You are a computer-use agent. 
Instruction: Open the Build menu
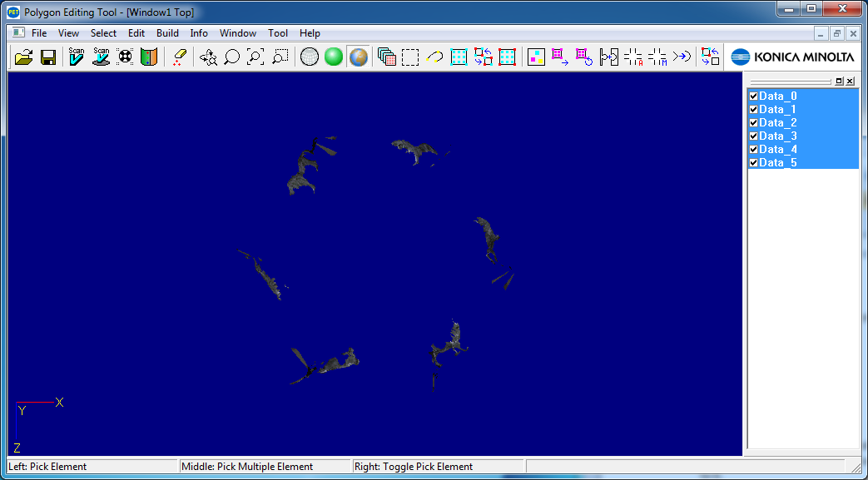(167, 33)
